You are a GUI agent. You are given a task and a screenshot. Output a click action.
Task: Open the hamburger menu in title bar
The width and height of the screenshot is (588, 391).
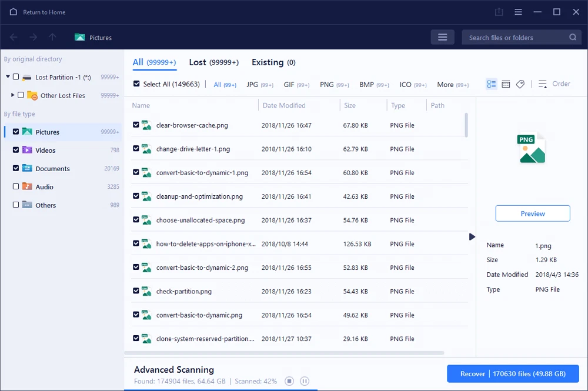(x=518, y=12)
